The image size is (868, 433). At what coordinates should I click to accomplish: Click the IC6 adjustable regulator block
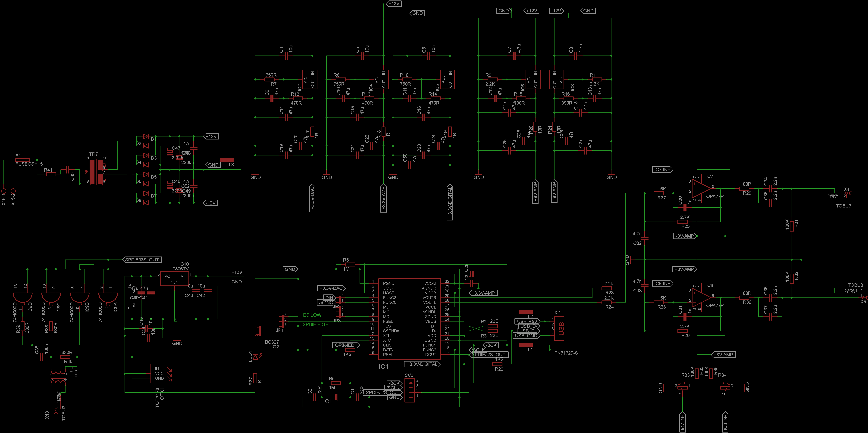click(x=533, y=79)
